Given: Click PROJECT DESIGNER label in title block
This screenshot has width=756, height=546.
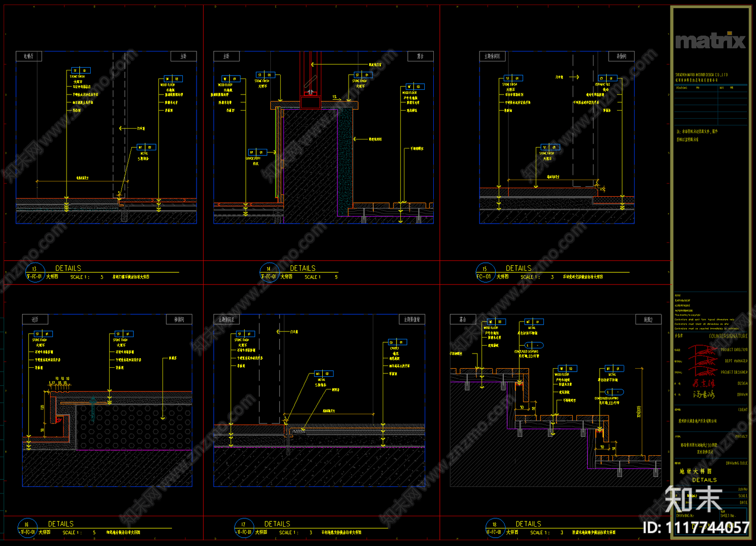Looking at the screenshot, I should coord(734,373).
